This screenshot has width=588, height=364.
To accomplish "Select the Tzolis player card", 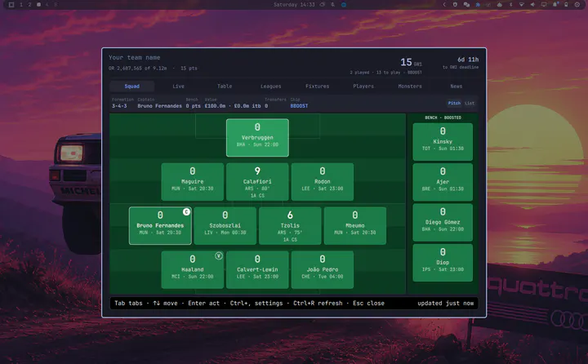I will click(290, 226).
